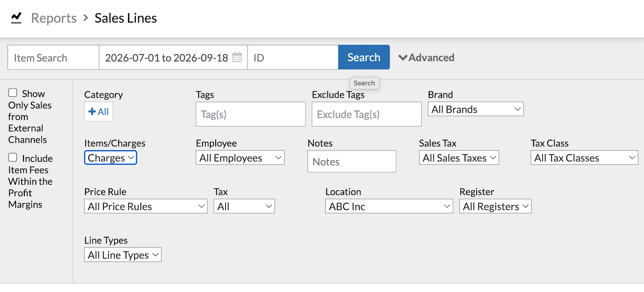Screen dimensions: 644x292
Task: Click the date range field
Action: (x=173, y=58)
